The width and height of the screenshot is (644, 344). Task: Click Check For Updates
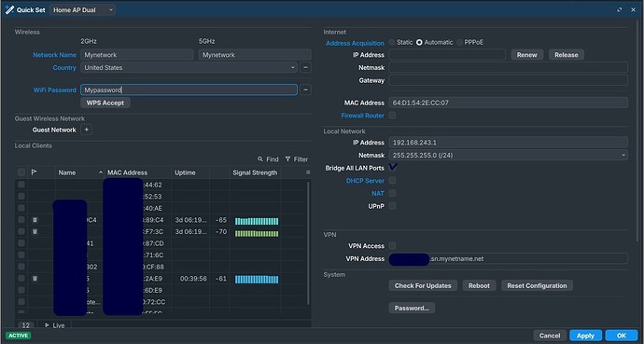[x=423, y=286]
